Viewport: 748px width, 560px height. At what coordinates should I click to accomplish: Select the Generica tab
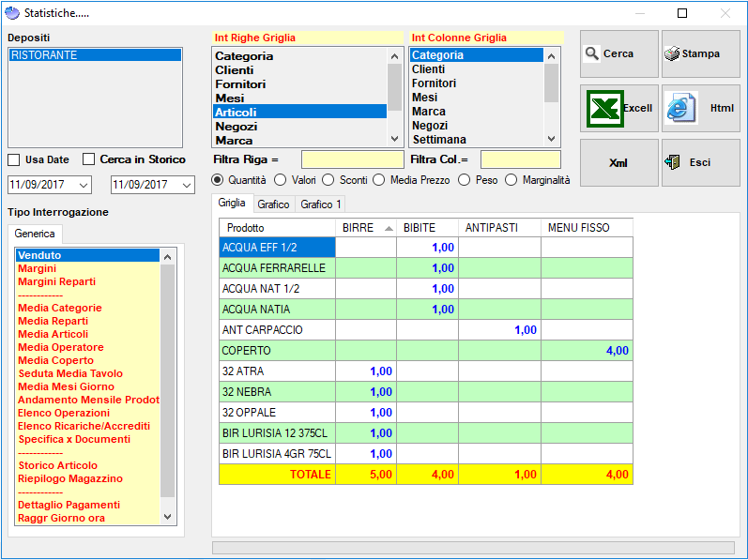pos(35,234)
